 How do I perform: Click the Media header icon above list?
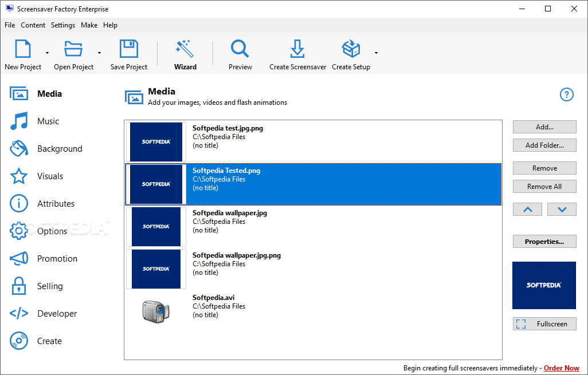134,97
